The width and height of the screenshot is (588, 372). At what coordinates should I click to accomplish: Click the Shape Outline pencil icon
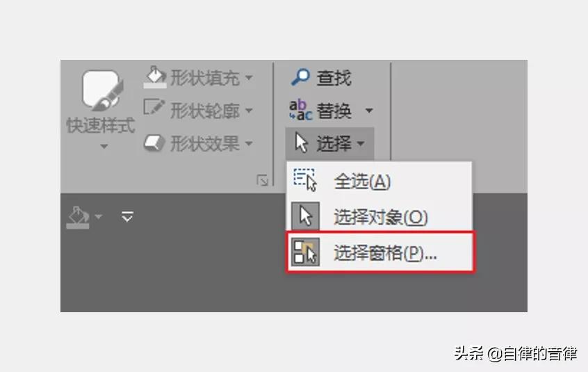[x=154, y=107]
